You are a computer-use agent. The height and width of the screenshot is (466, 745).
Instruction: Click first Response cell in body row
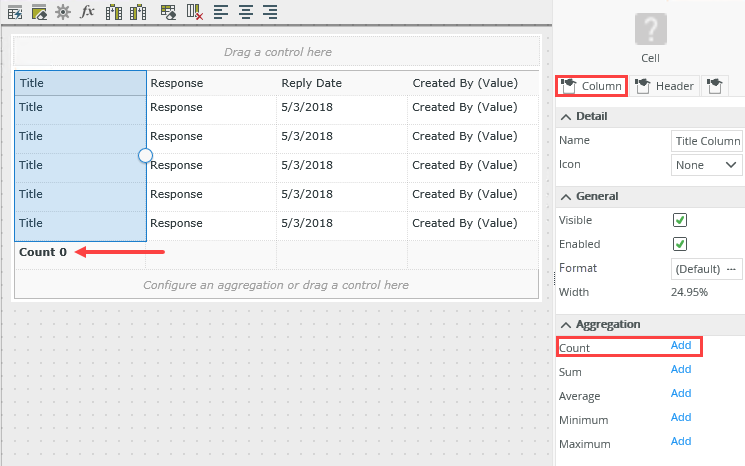(211, 110)
